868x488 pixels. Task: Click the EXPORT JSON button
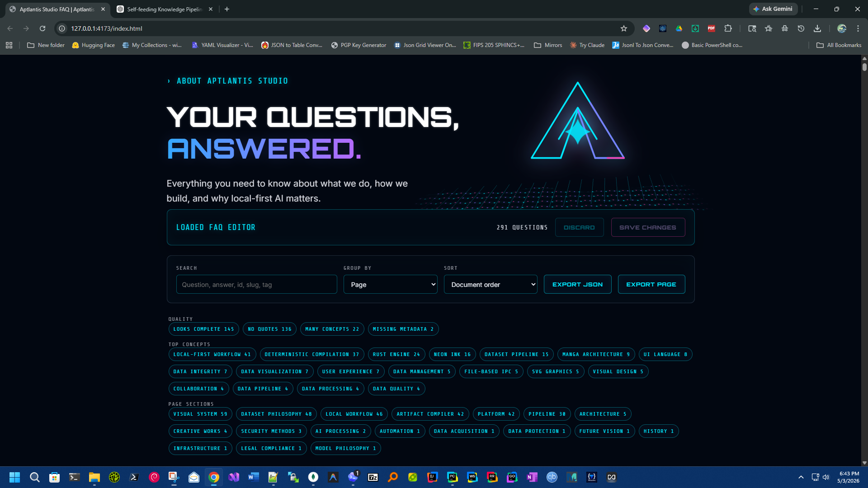coord(577,285)
